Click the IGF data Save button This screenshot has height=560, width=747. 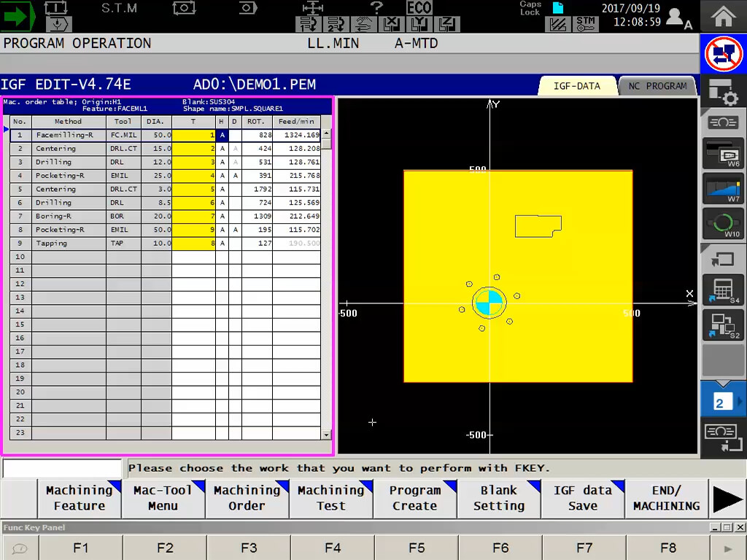pos(582,499)
